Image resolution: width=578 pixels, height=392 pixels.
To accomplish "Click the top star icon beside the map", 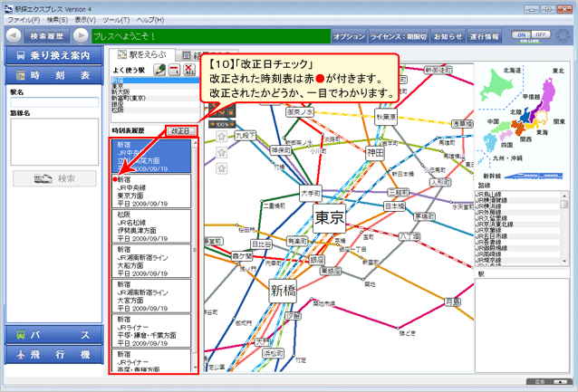I will [221, 136].
